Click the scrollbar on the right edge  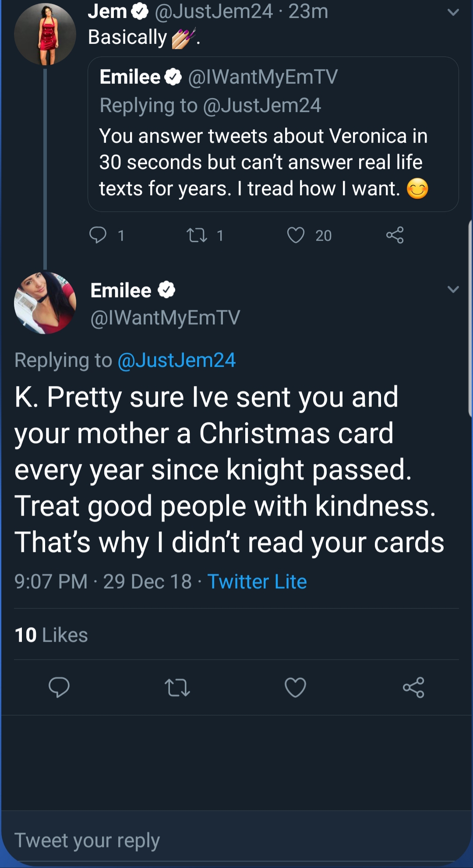click(x=470, y=319)
